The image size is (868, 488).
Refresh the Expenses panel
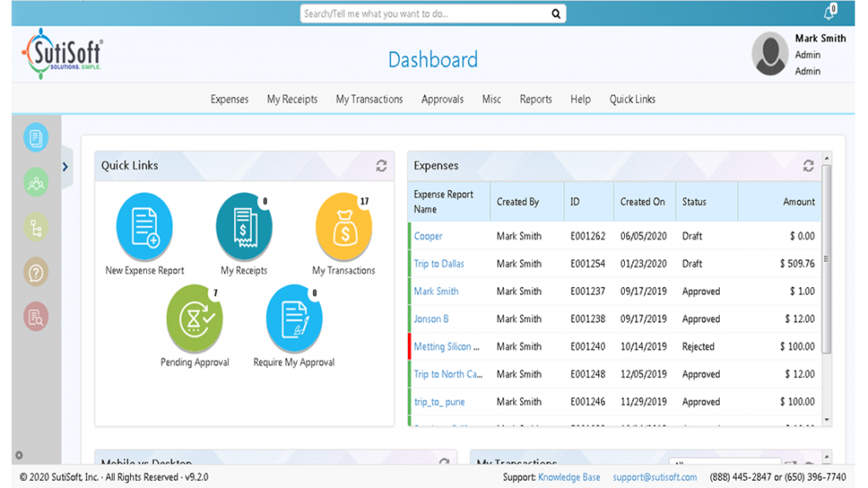[x=808, y=166]
